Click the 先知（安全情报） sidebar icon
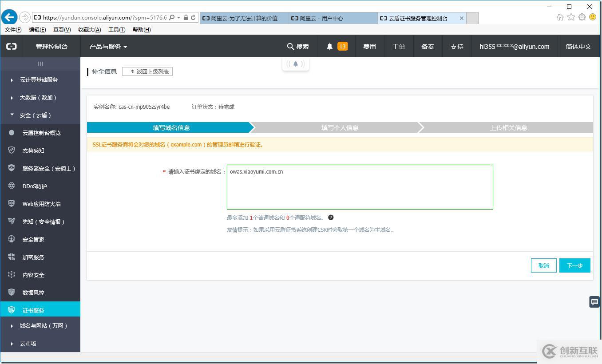 tap(12, 222)
